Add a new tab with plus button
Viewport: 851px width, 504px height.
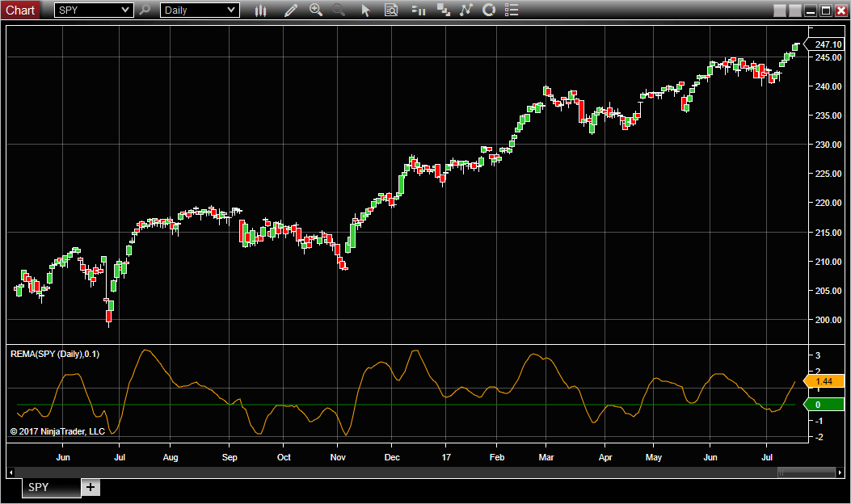click(91, 487)
